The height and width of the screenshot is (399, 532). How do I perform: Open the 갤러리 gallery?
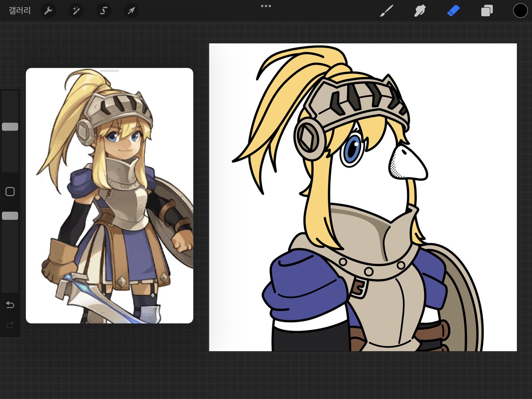20,11
